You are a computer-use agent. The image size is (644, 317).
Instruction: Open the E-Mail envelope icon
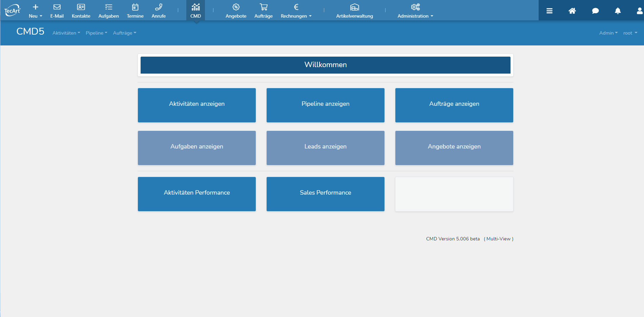pos(57,7)
